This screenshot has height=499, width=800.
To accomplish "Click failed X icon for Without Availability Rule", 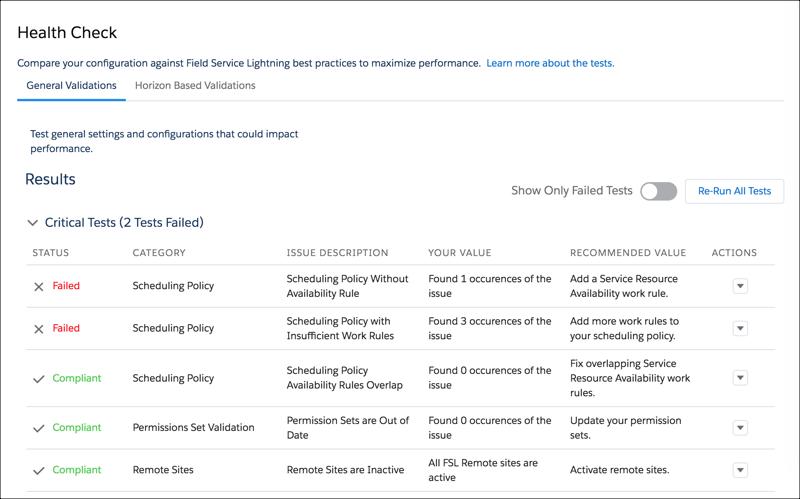I will 39,287.
